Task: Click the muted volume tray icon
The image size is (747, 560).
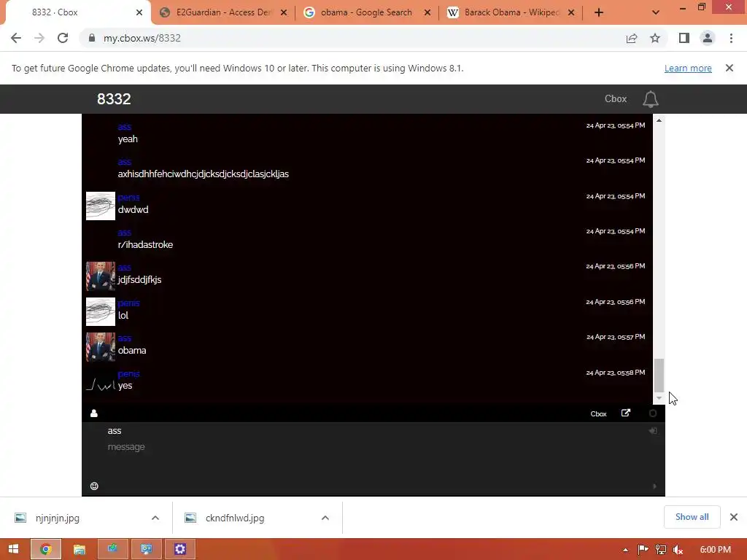Action: click(678, 550)
